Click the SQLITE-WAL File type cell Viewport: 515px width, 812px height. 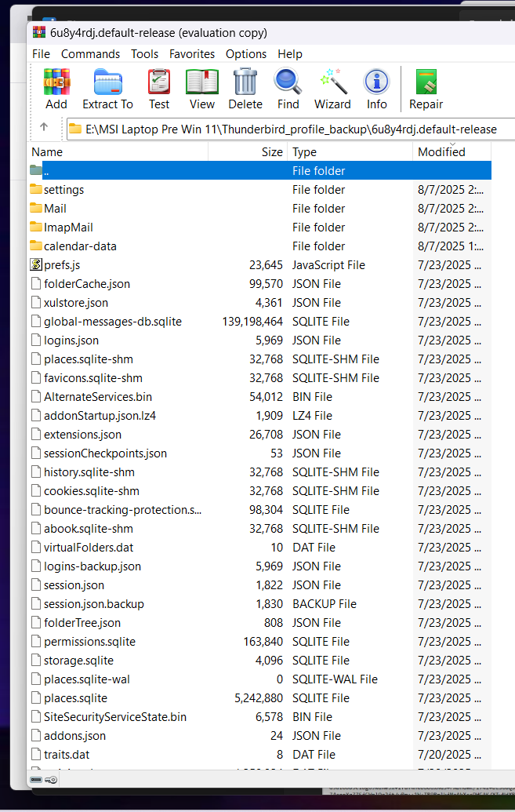point(335,679)
